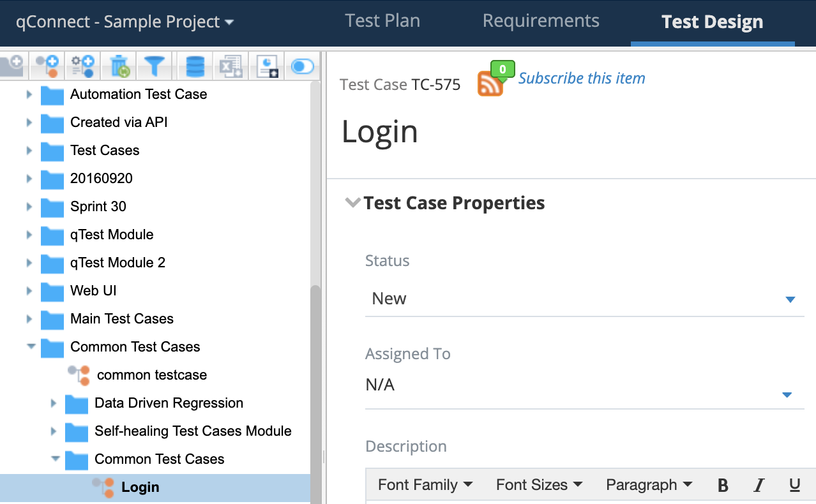Screen dimensions: 816x504
Task: Open the Font Family dropdown
Action: point(424,485)
